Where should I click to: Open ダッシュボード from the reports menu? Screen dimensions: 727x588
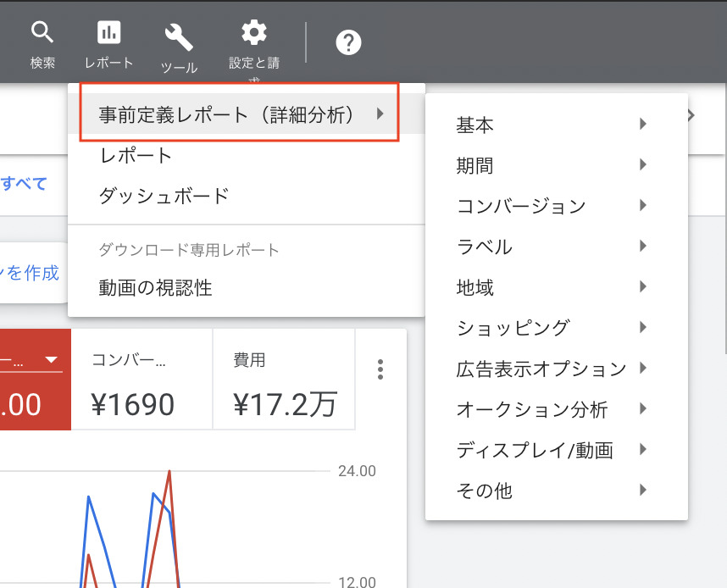coord(164,196)
